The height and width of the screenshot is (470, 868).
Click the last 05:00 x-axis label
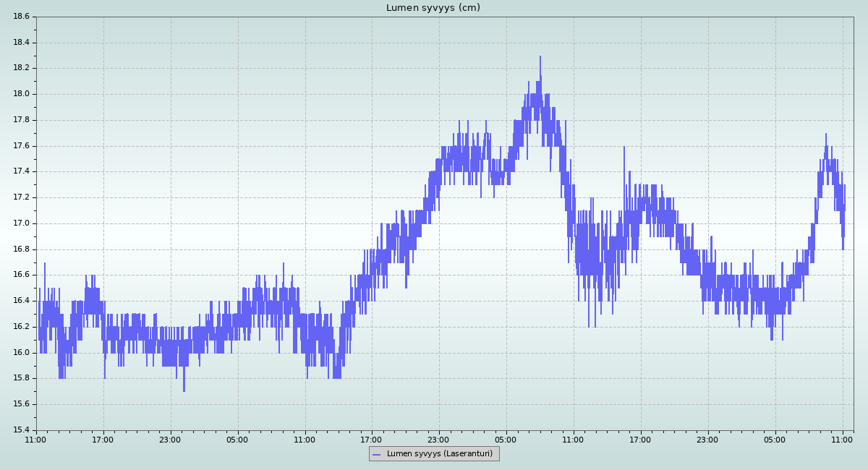(775, 439)
